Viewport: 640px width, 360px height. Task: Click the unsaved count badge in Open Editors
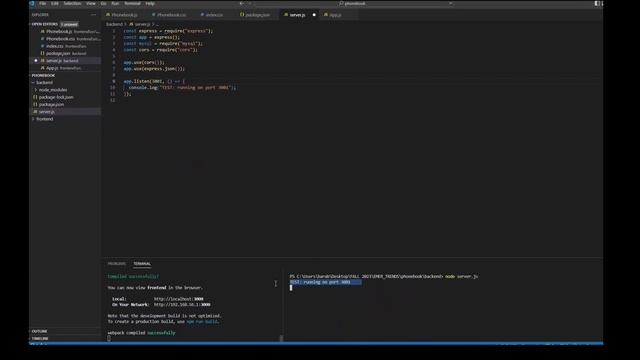69,24
